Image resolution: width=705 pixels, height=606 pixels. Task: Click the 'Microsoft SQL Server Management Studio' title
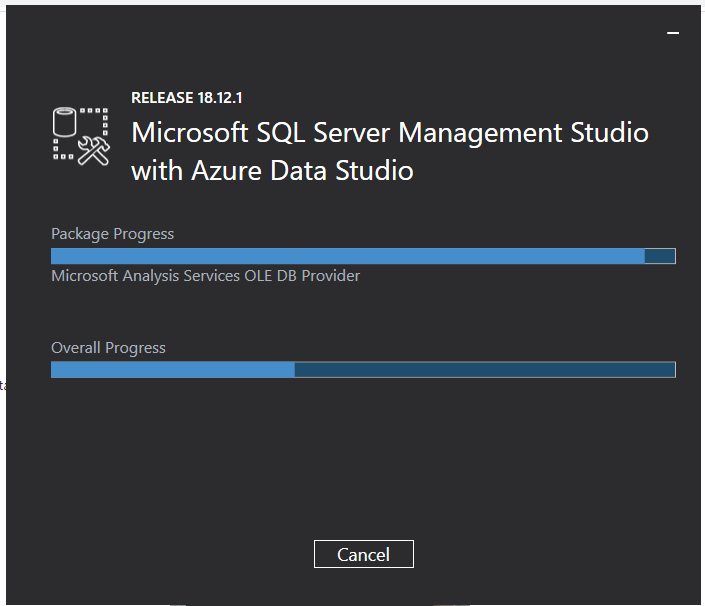click(390, 133)
